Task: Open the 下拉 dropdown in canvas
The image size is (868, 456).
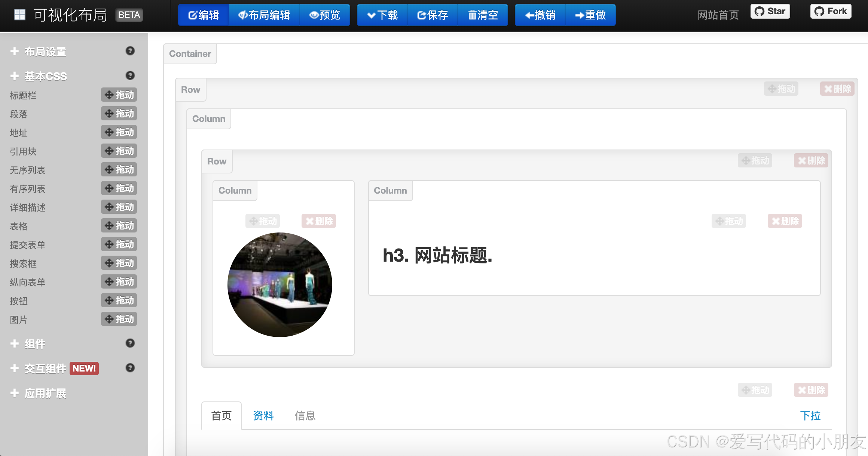Action: pos(811,416)
